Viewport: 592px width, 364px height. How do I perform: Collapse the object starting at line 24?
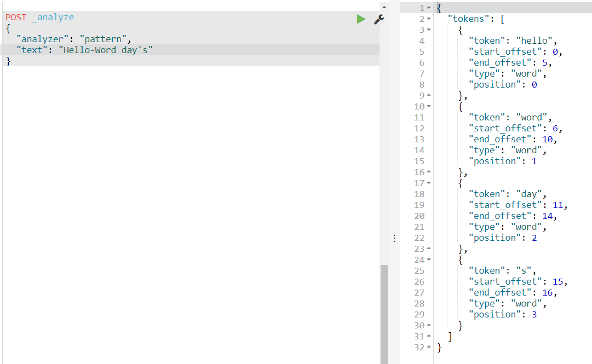[x=429, y=259]
